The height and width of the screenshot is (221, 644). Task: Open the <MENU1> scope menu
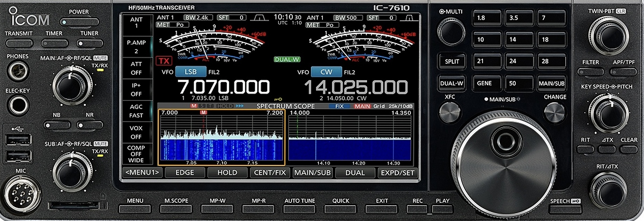[142, 172]
